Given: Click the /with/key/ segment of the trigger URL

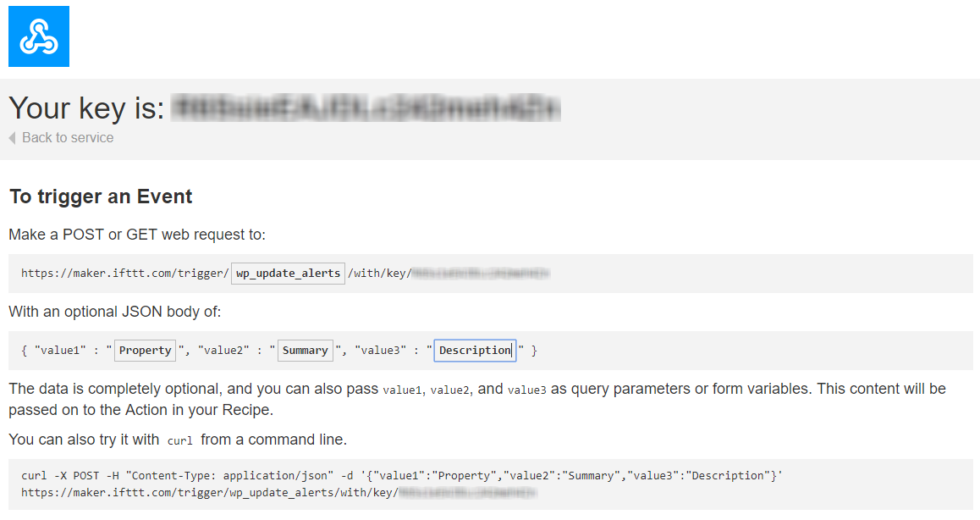Looking at the screenshot, I should click(379, 274).
